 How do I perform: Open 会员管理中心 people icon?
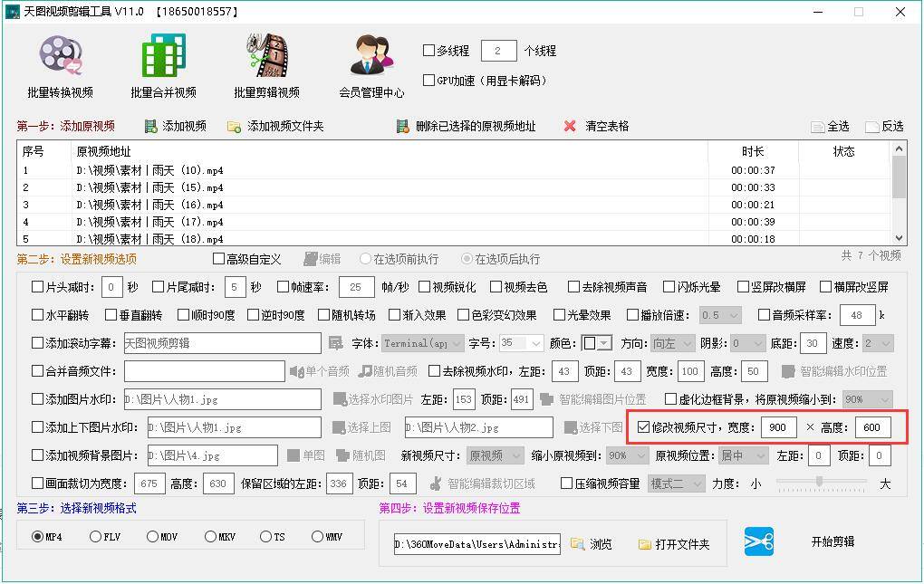(371, 55)
